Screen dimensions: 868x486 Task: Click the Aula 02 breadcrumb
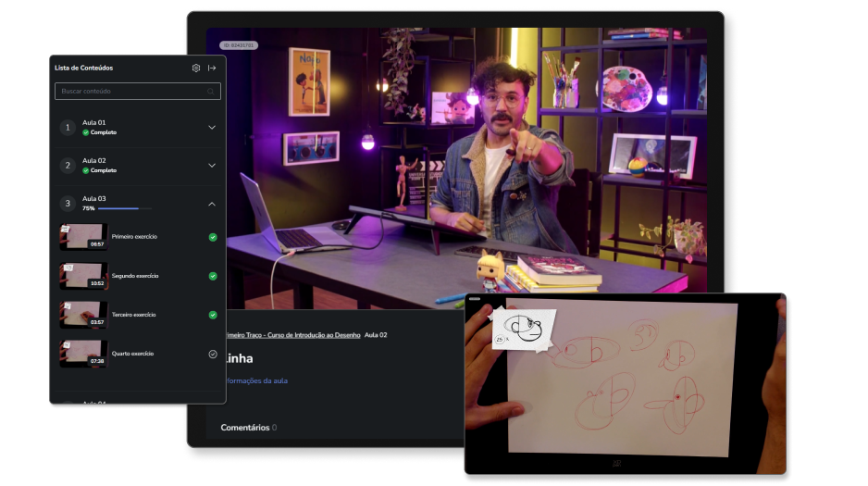[376, 335]
